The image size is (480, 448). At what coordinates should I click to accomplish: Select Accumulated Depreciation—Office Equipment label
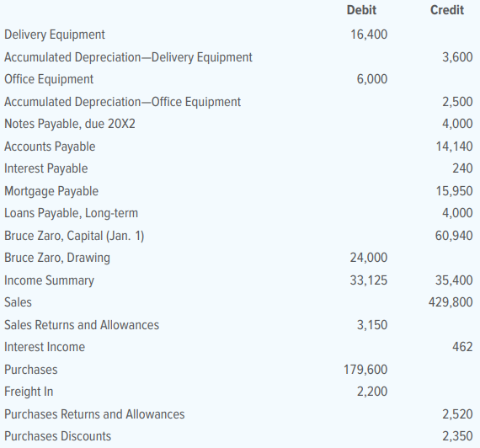122,102
